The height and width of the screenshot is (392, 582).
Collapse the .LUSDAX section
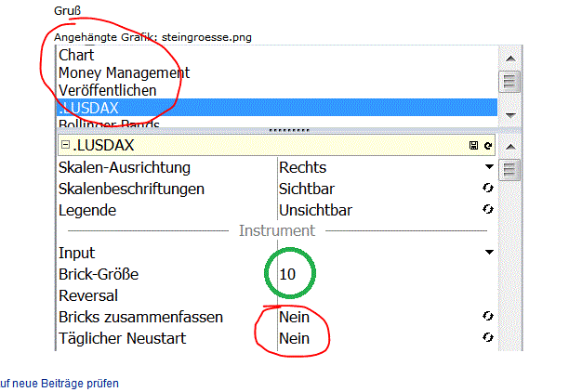(65, 145)
